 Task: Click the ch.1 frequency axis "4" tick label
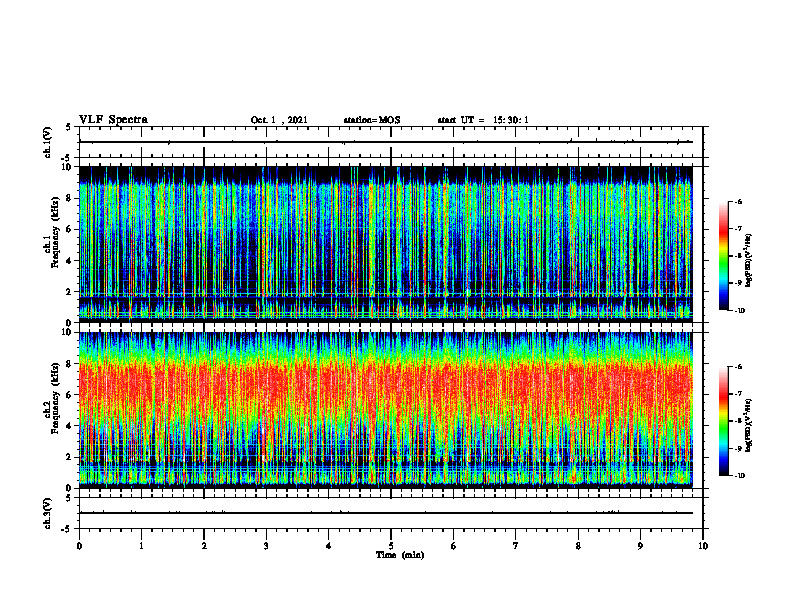coord(69,261)
